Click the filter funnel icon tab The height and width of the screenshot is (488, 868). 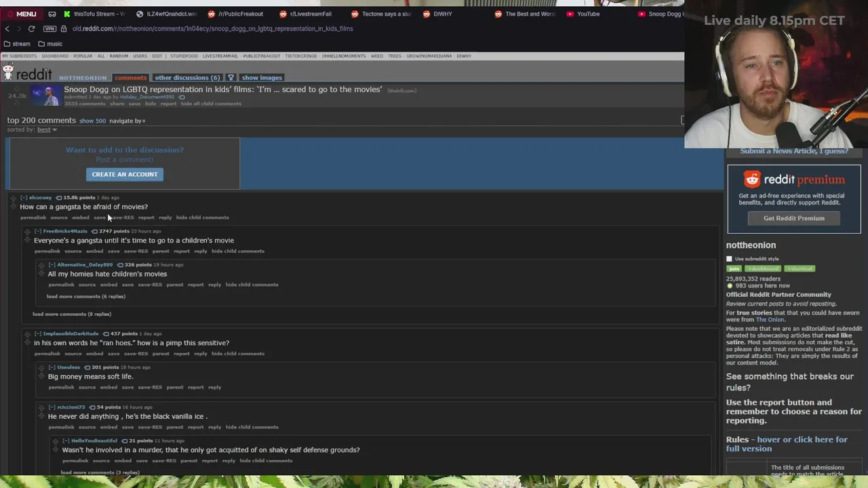231,77
